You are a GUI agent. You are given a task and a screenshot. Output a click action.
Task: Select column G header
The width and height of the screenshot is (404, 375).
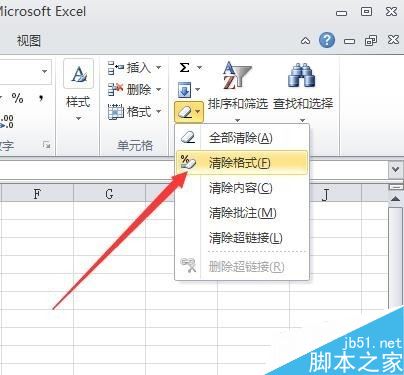pyautogui.click(x=109, y=193)
